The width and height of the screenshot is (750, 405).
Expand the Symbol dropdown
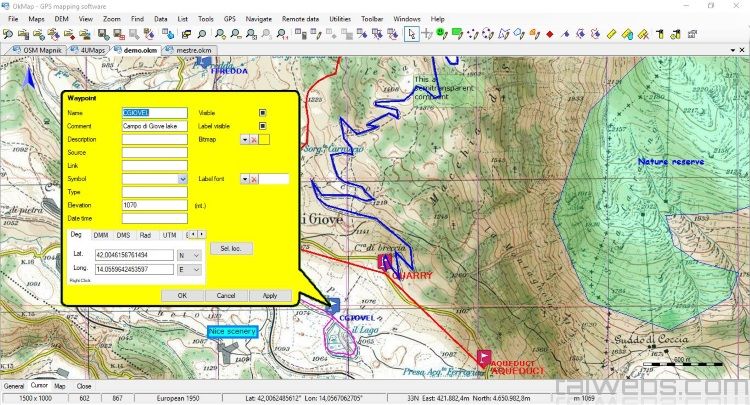[182, 179]
